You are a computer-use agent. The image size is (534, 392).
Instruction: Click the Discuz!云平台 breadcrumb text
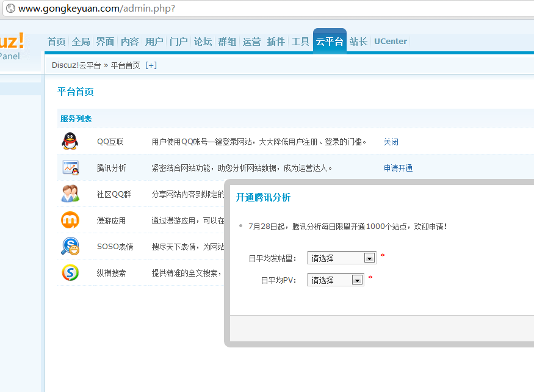click(x=76, y=65)
